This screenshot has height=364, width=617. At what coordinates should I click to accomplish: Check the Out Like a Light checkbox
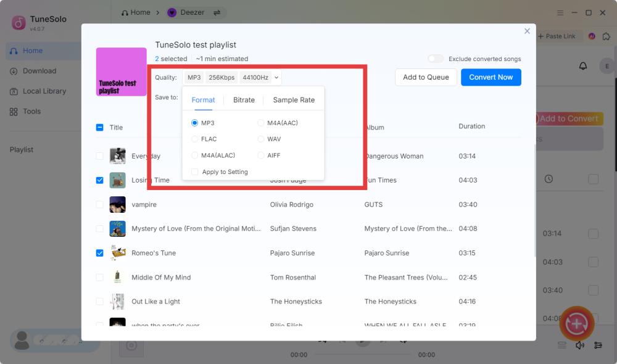pos(99,302)
